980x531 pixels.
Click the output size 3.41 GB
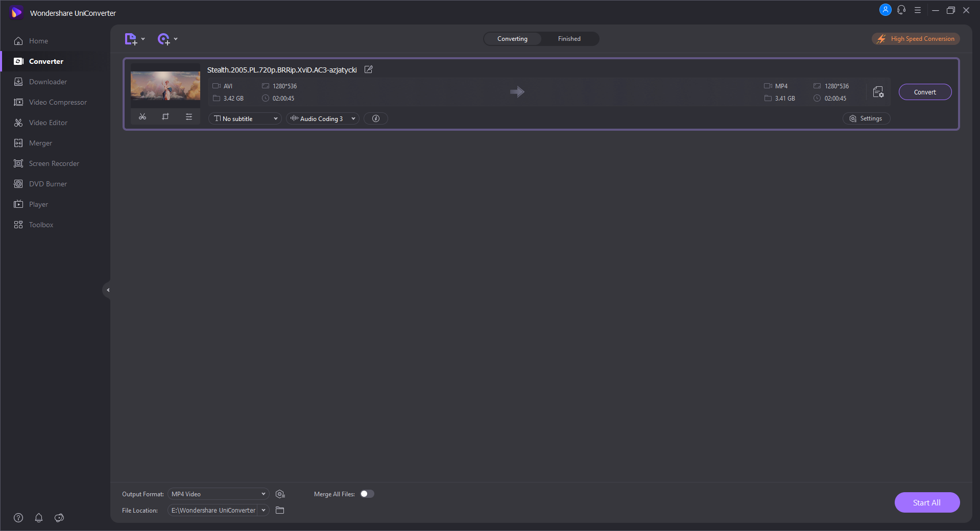[x=785, y=99]
